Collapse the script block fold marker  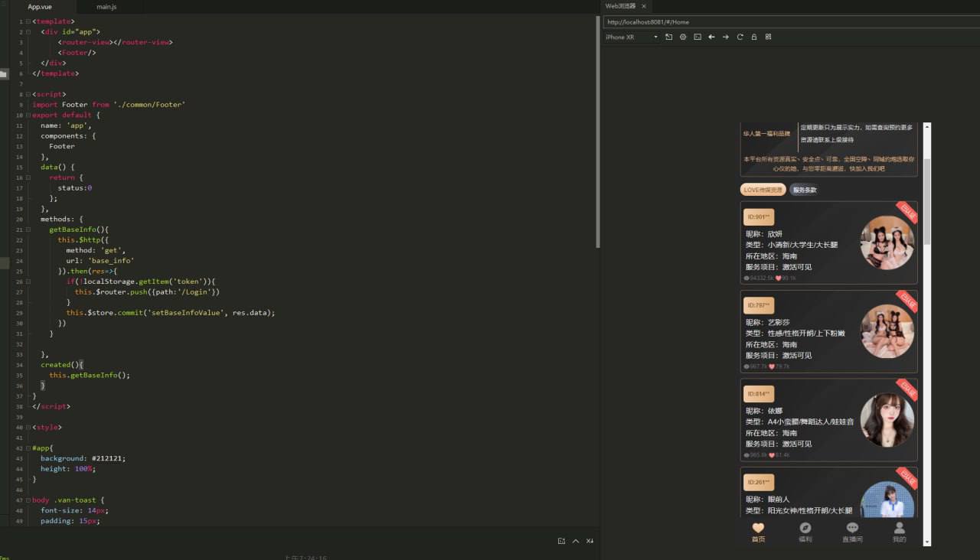[x=28, y=94]
